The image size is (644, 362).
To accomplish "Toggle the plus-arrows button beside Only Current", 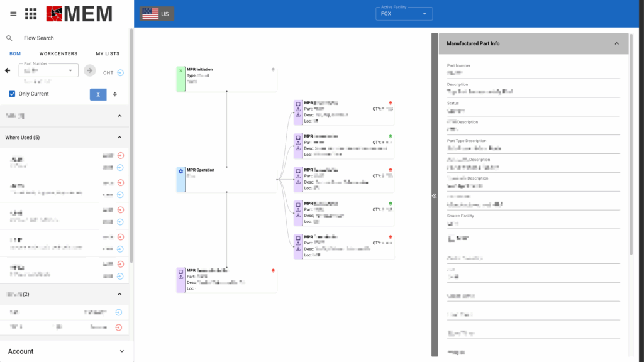I will pyautogui.click(x=114, y=94).
